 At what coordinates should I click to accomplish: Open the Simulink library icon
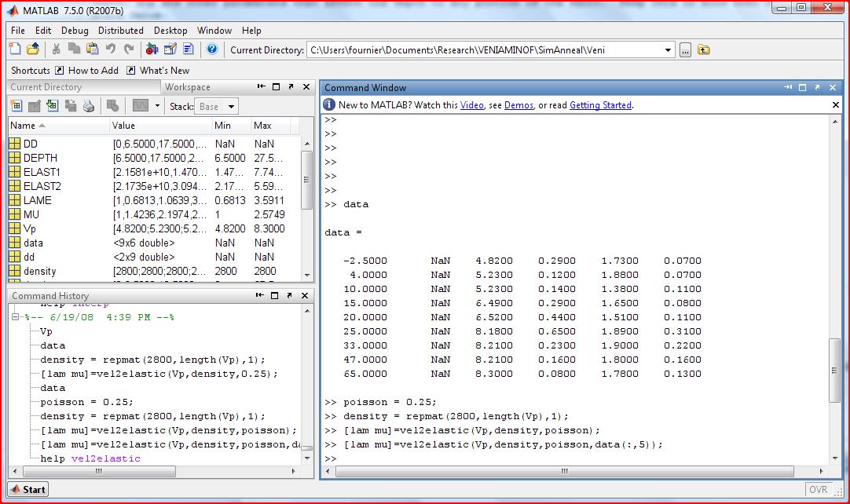click(152, 49)
